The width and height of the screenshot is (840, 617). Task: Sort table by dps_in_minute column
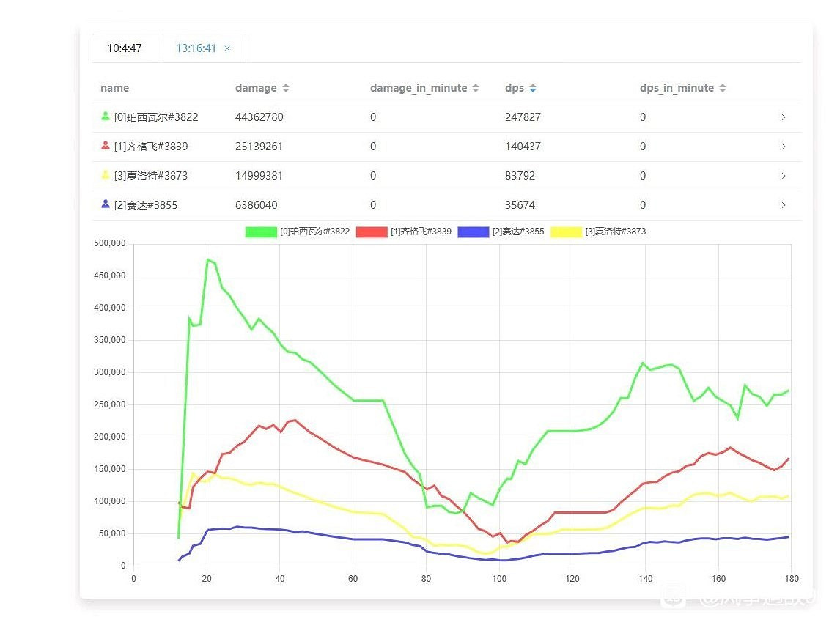723,88
